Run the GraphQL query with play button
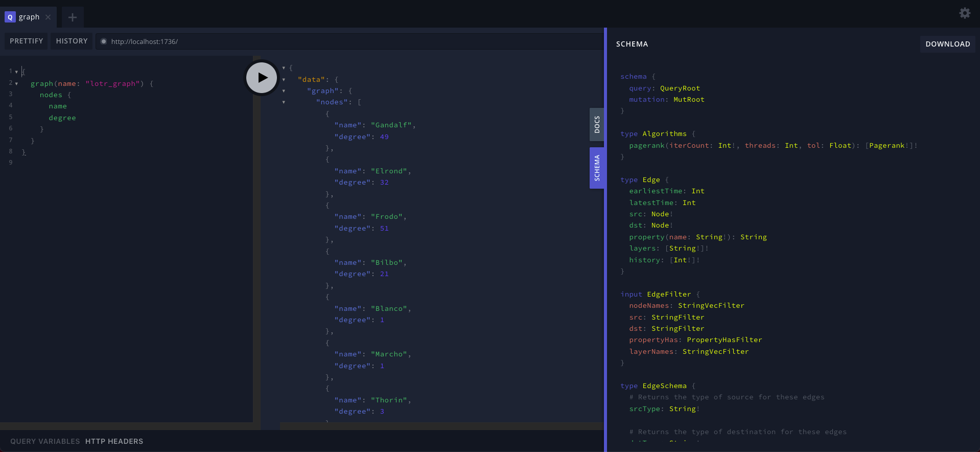The width and height of the screenshot is (980, 452). [x=262, y=78]
